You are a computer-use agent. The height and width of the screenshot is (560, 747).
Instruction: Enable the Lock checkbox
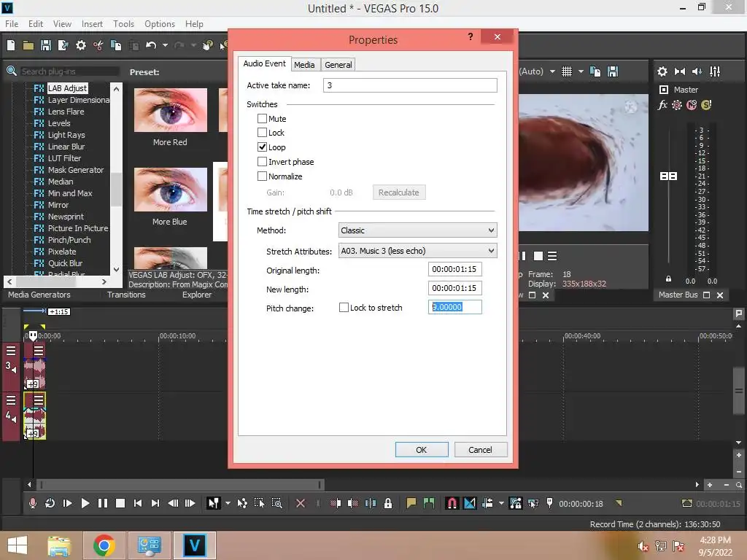click(x=262, y=133)
